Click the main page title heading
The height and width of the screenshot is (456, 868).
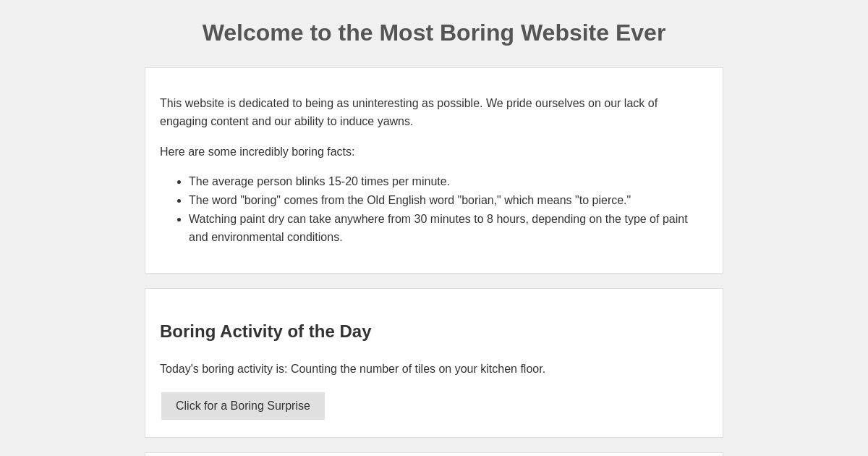click(434, 33)
